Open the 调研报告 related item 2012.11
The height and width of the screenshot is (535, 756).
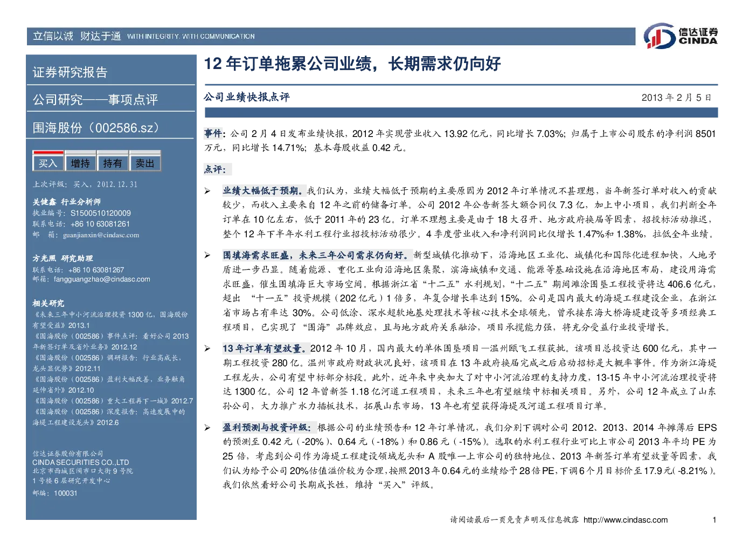coord(108,363)
